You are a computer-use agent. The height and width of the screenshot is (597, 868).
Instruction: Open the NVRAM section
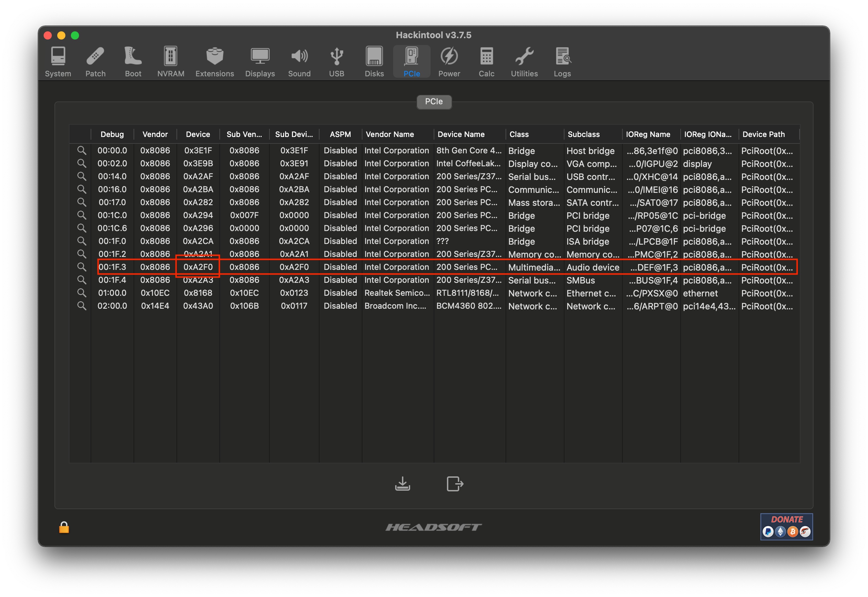point(171,62)
